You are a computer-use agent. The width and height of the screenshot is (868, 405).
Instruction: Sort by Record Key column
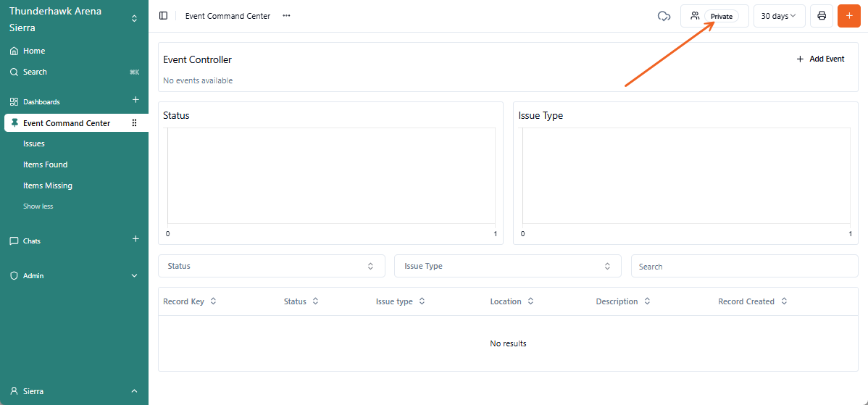(x=189, y=301)
